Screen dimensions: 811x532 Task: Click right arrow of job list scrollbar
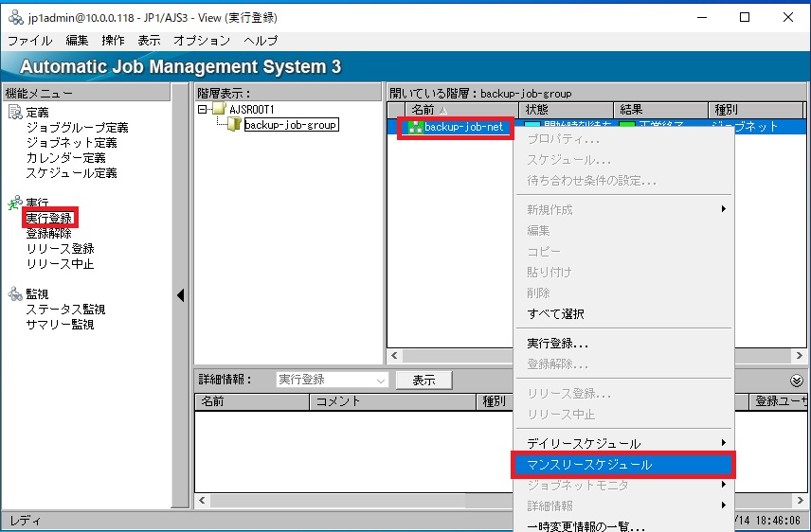coord(799,356)
